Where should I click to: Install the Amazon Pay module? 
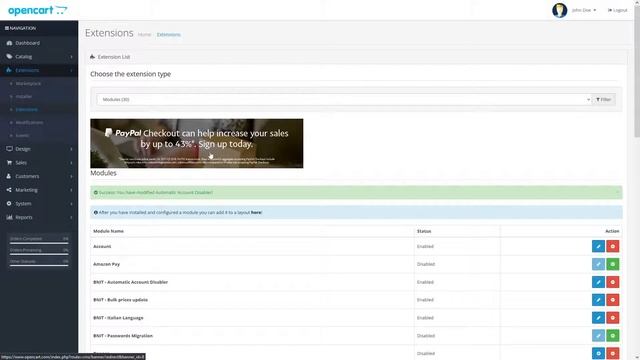613,264
